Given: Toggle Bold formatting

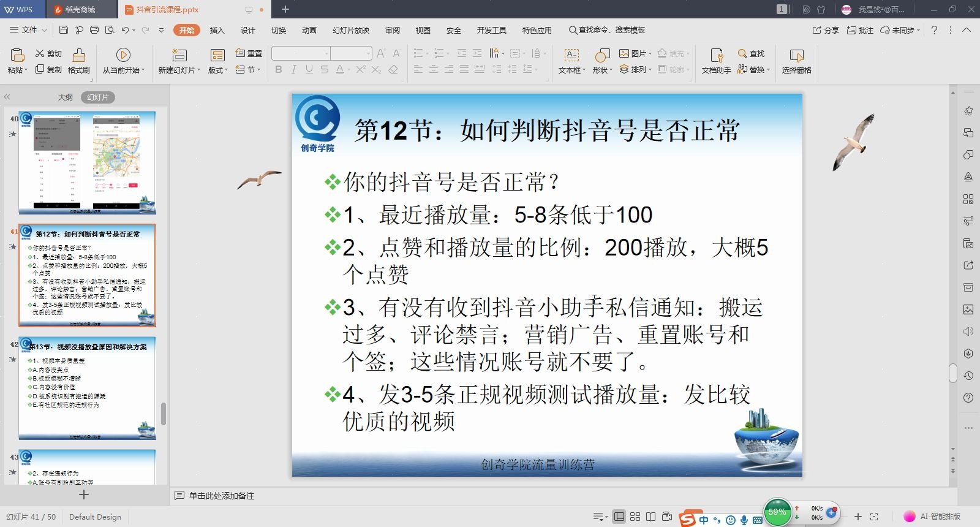Looking at the screenshot, I should 279,69.
